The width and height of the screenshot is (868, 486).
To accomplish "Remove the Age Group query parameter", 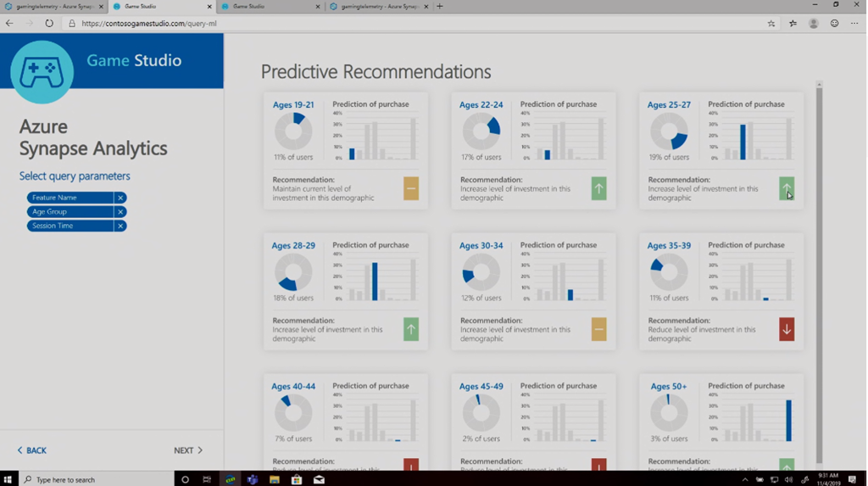I will tap(120, 212).
